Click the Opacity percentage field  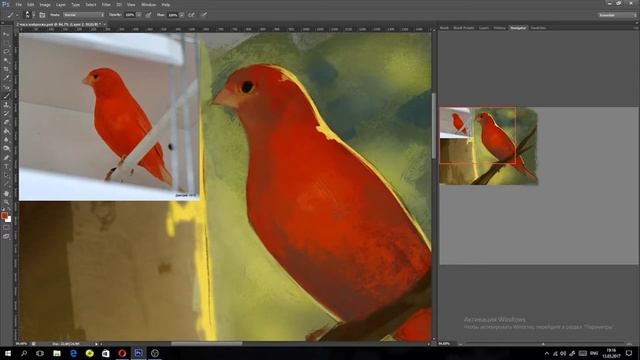[x=130, y=15]
